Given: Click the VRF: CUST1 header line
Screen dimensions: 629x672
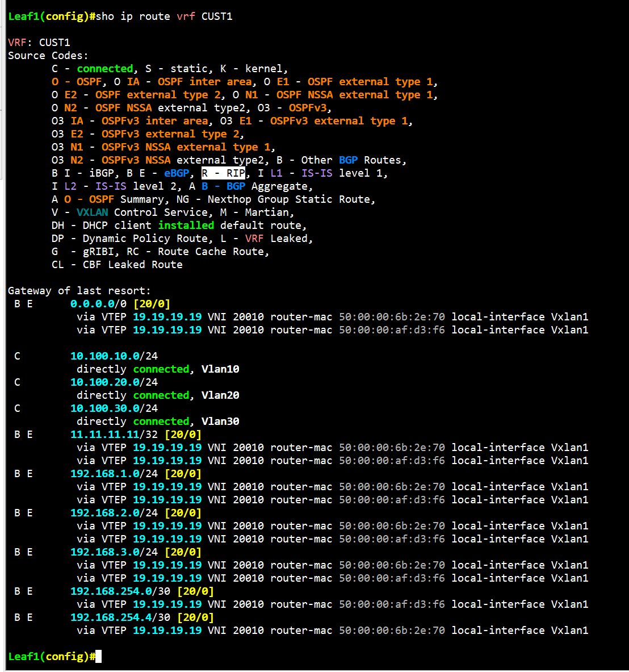Looking at the screenshot, I should click(39, 42).
